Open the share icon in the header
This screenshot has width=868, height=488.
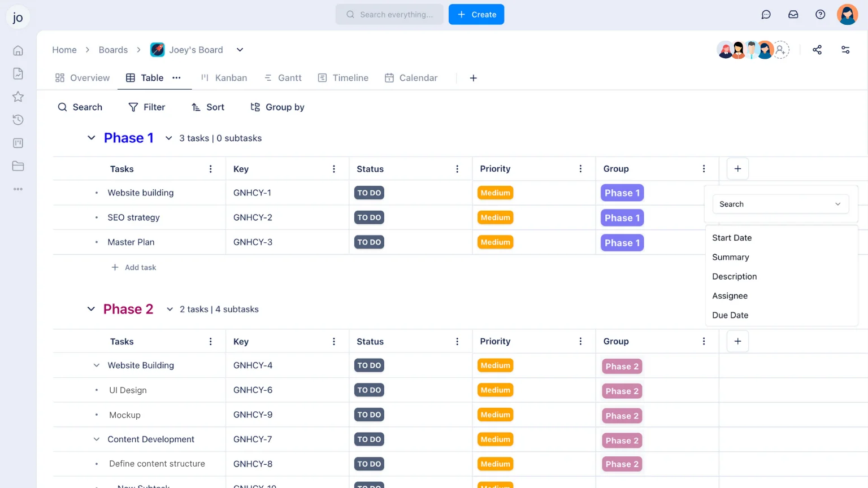pyautogui.click(x=817, y=50)
